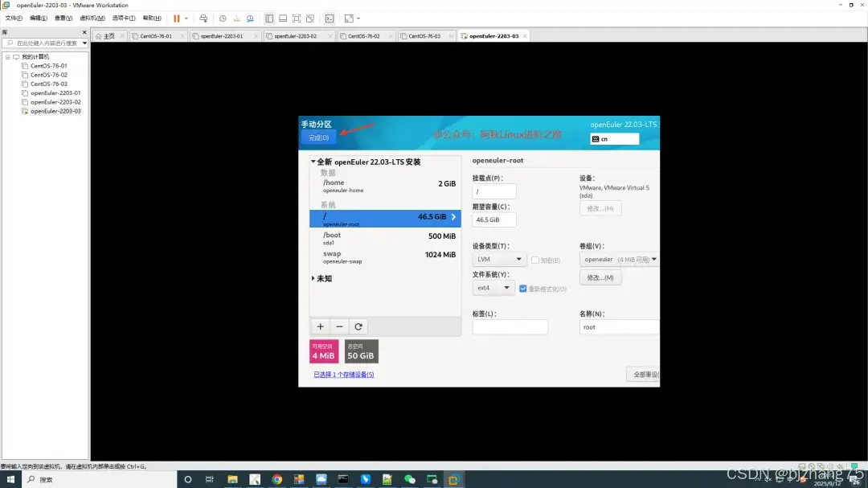Collapse the 全新 openEuler 22.03-LTS 安装 group
This screenshot has width=868, height=488.
pos(313,162)
